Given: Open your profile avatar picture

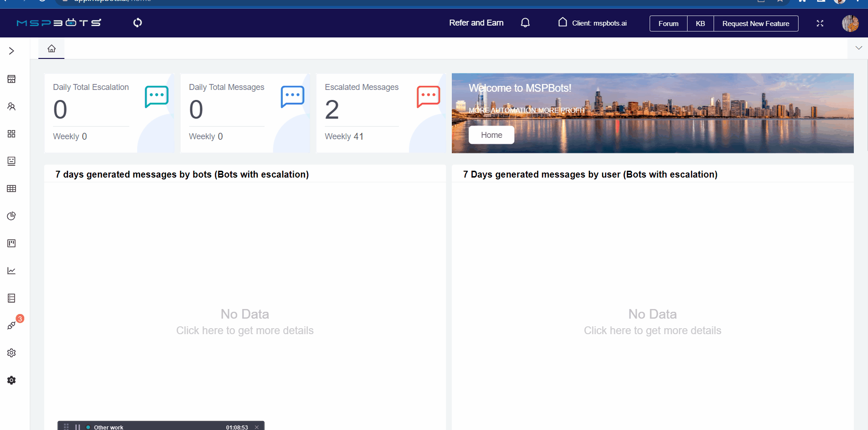Looking at the screenshot, I should [x=850, y=23].
